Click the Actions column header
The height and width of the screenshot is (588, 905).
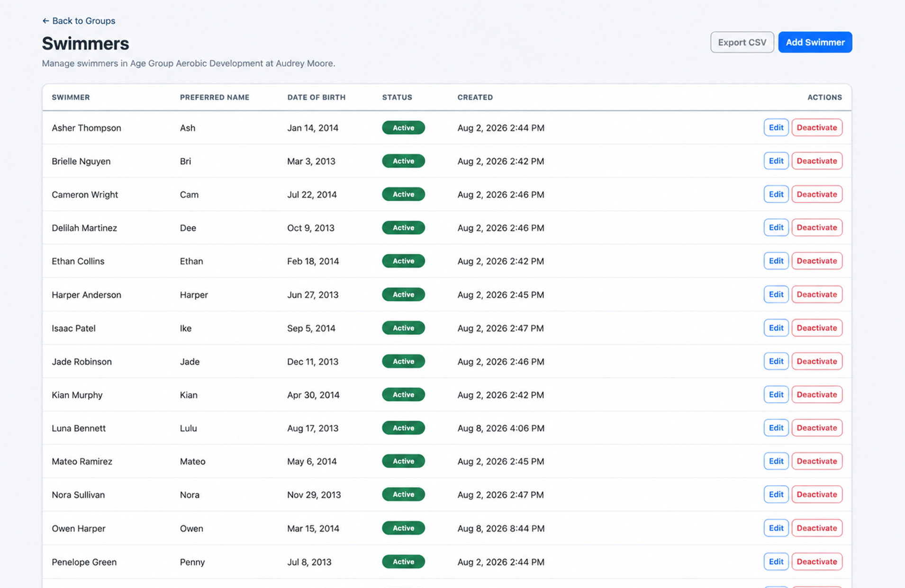pyautogui.click(x=825, y=97)
